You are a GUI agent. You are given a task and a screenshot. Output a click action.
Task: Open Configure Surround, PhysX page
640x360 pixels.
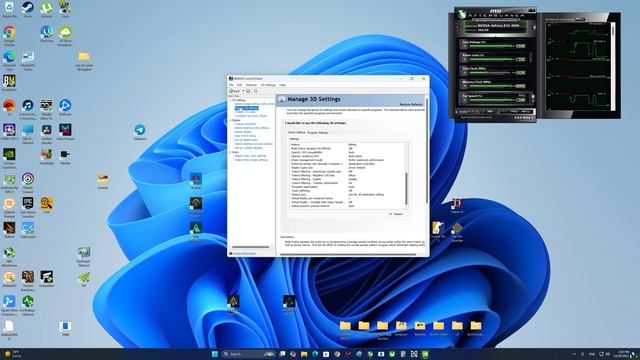(251, 116)
